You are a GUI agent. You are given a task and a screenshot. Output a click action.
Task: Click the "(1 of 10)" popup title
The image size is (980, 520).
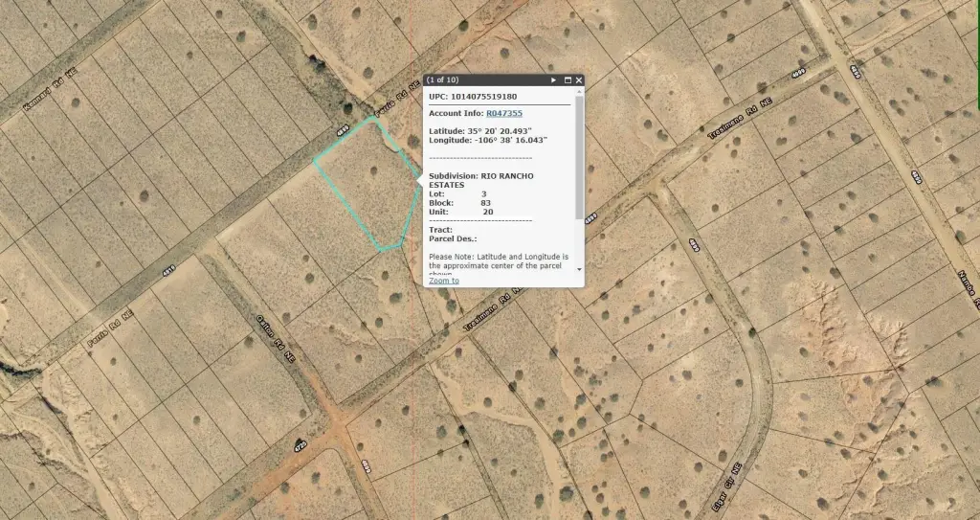tap(443, 80)
